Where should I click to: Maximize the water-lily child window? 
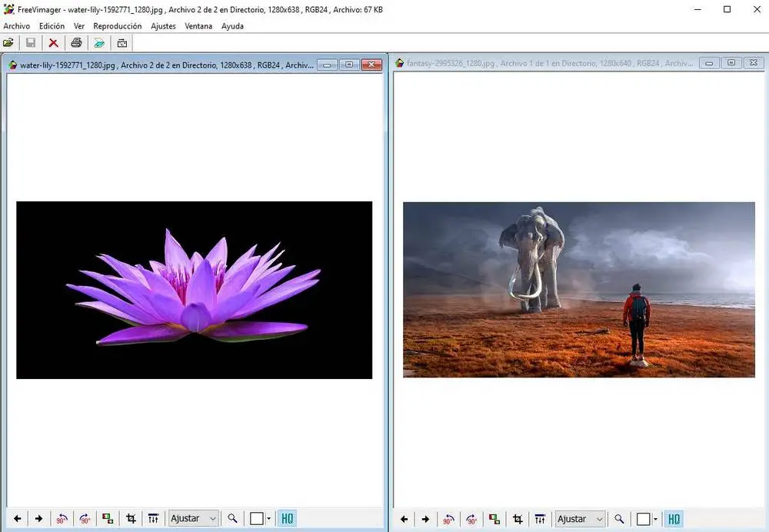tap(349, 65)
